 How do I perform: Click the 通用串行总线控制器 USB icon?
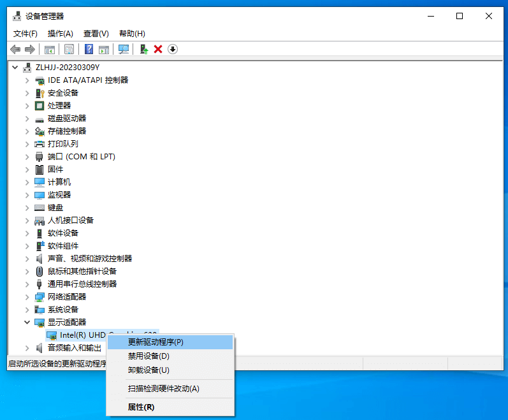click(x=40, y=284)
